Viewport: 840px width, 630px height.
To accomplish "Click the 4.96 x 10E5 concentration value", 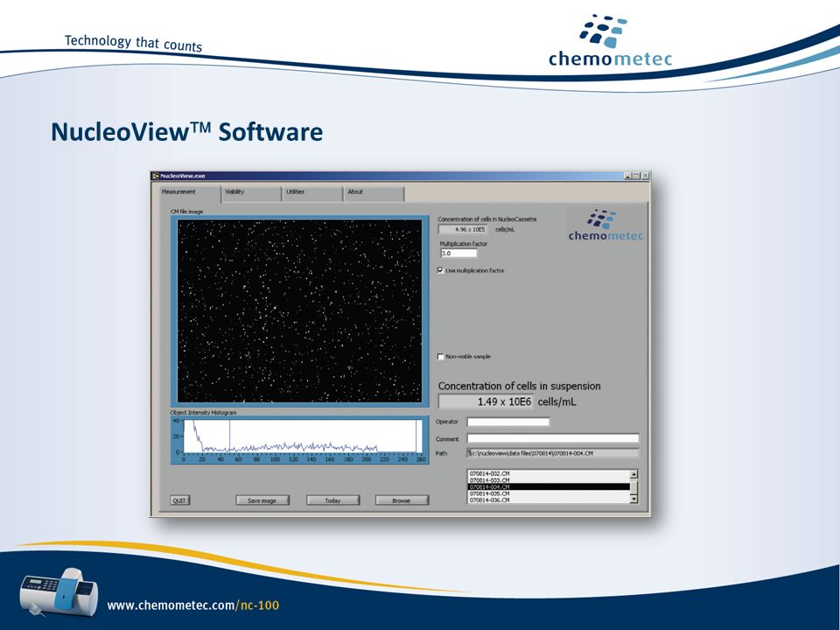I will [464, 229].
